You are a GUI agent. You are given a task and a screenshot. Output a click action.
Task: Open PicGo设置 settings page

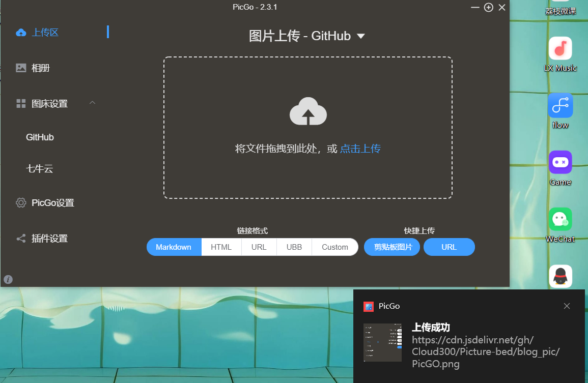[x=53, y=203]
